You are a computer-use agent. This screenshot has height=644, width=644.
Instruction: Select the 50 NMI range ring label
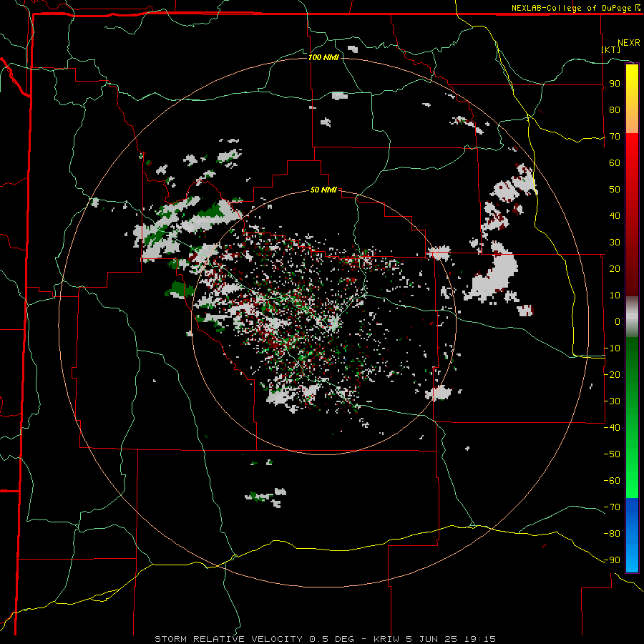[x=323, y=190]
